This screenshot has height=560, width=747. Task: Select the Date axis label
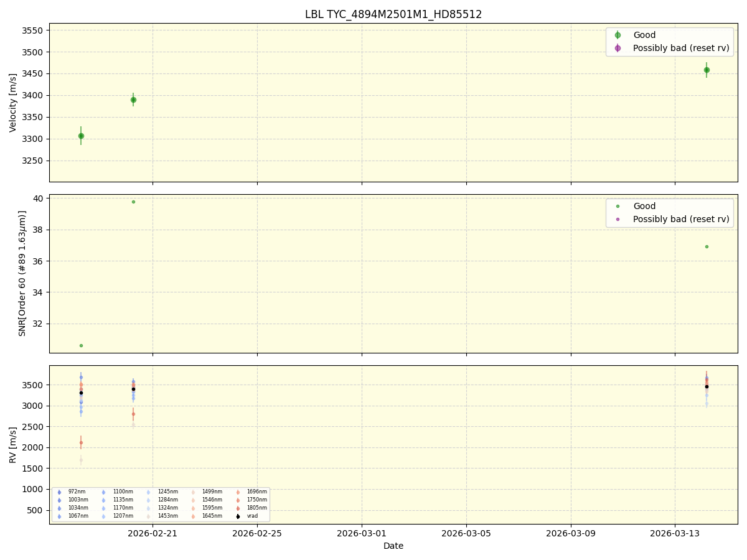(393, 546)
